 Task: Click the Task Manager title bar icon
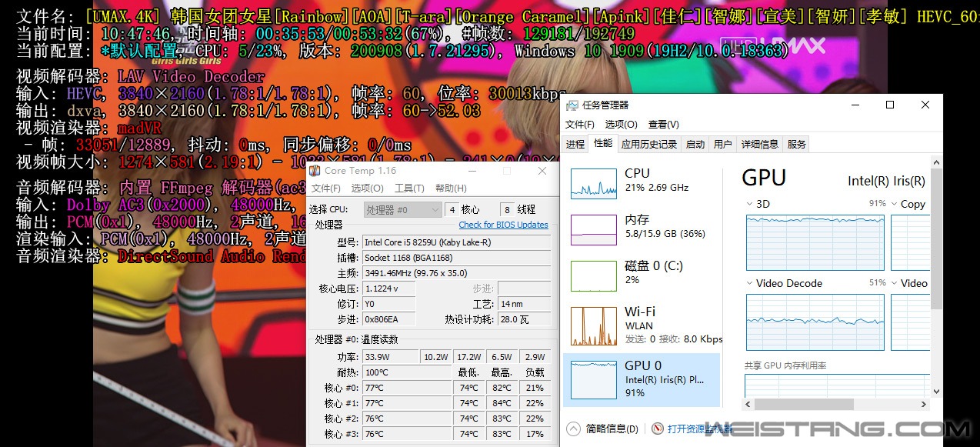click(572, 105)
